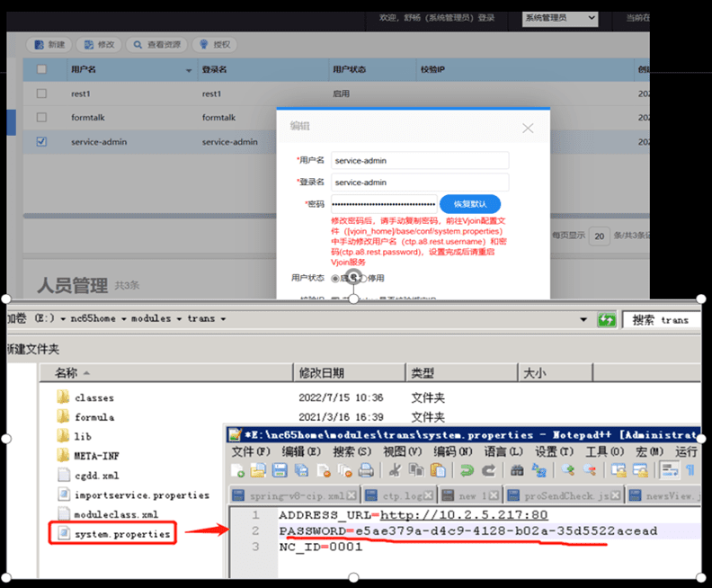The image size is (712, 588).
Task: Switch to the spring-v8-cip.xml tab
Action: point(295,495)
